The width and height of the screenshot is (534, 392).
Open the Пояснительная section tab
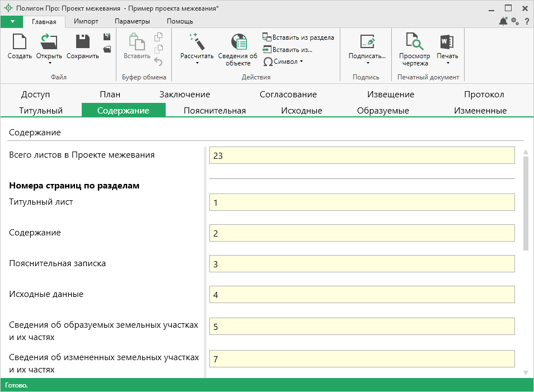point(214,110)
